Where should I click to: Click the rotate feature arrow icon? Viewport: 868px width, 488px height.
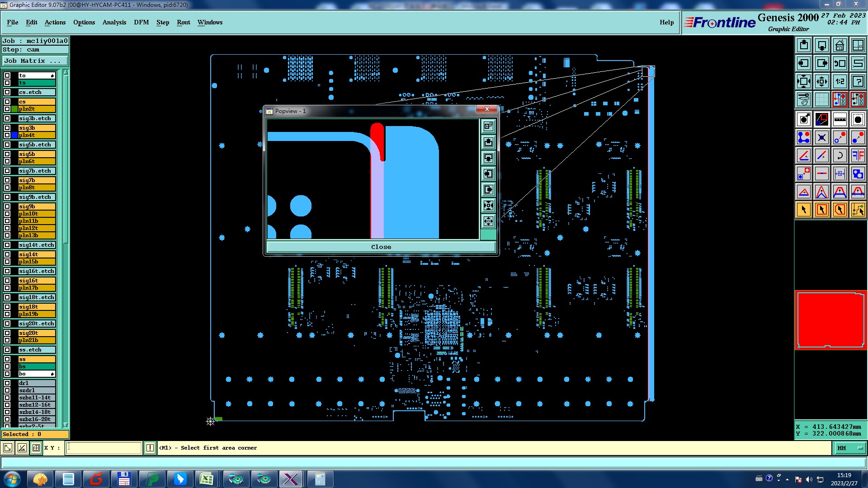tap(840, 155)
